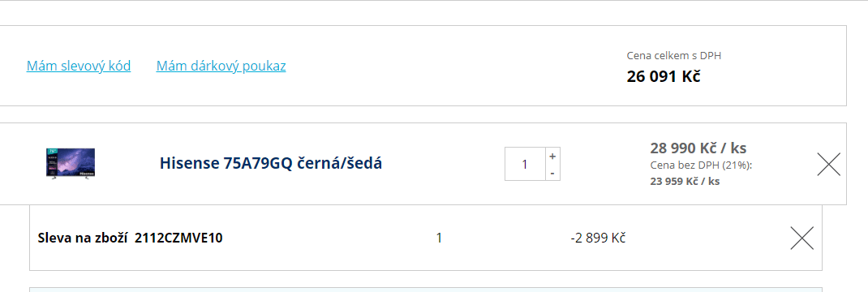Open the 'Mám dárkový poukaz' link
The height and width of the screenshot is (292, 868).
pos(221,67)
